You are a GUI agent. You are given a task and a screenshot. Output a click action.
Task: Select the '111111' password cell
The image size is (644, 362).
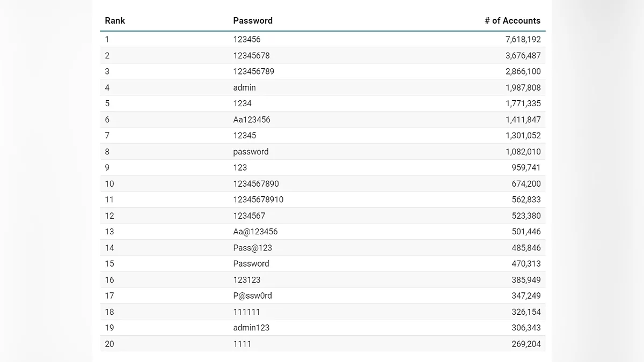pyautogui.click(x=247, y=312)
